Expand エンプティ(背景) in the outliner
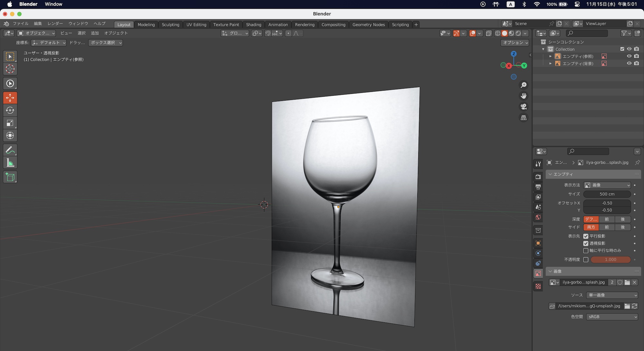The width and height of the screenshot is (644, 351). 550,63
